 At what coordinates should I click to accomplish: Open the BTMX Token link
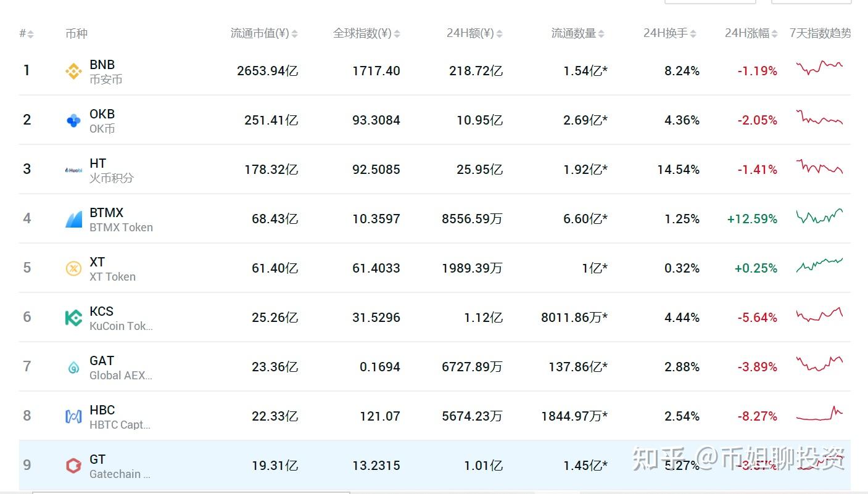point(121,220)
